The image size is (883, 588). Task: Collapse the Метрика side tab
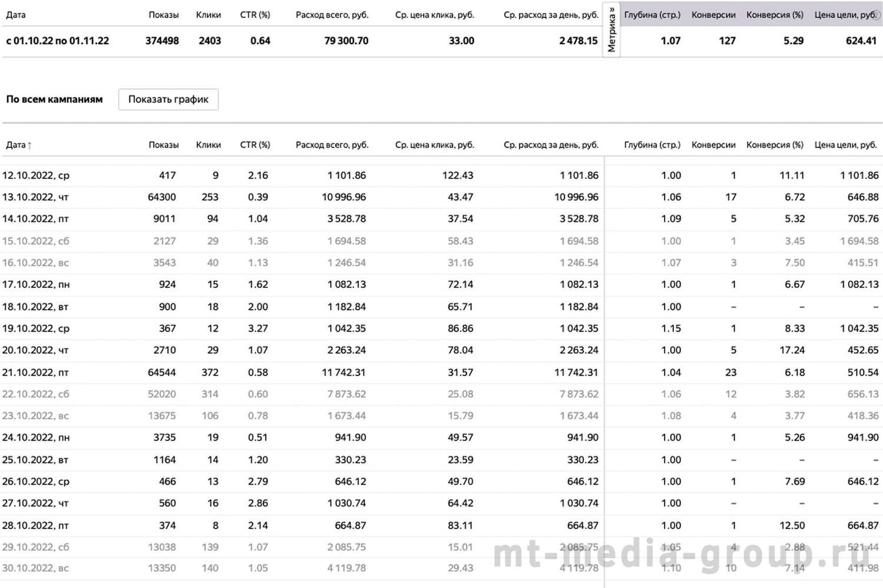612,29
